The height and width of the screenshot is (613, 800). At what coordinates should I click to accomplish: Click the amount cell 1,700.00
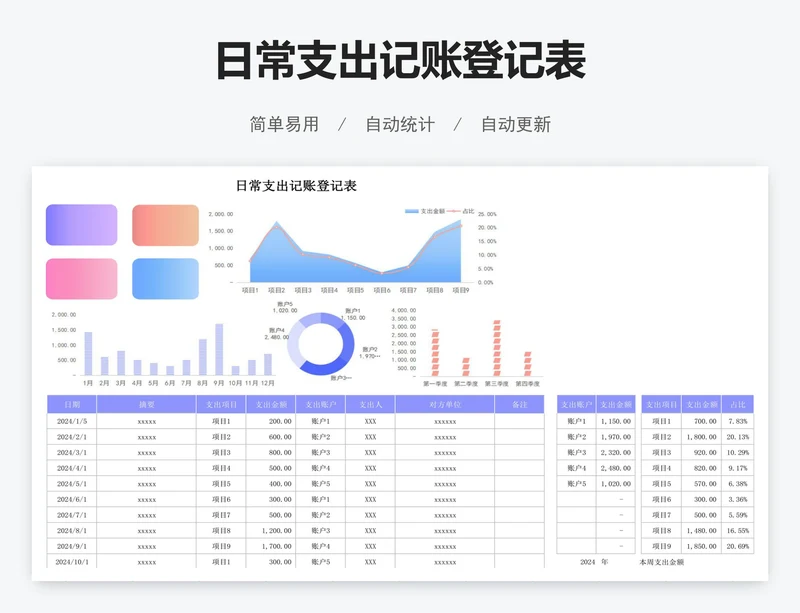pyautogui.click(x=271, y=546)
